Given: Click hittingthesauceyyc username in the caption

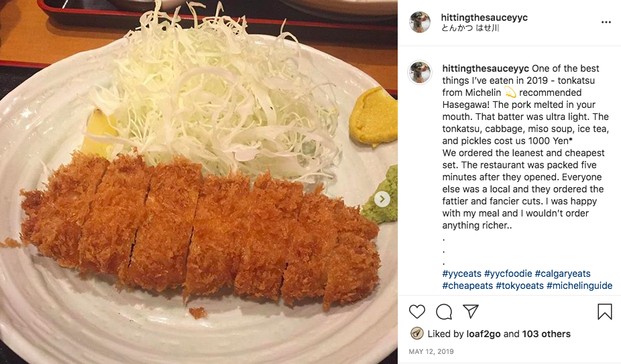Looking at the screenshot, I should (486, 68).
